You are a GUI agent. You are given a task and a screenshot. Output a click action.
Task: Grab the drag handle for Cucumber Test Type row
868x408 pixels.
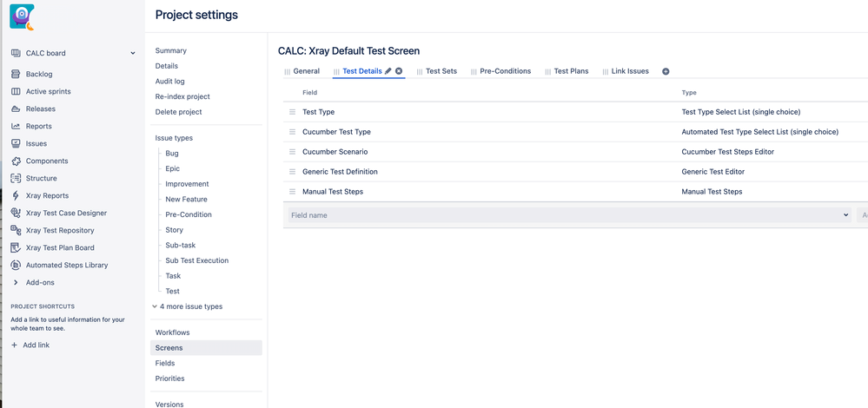point(292,132)
